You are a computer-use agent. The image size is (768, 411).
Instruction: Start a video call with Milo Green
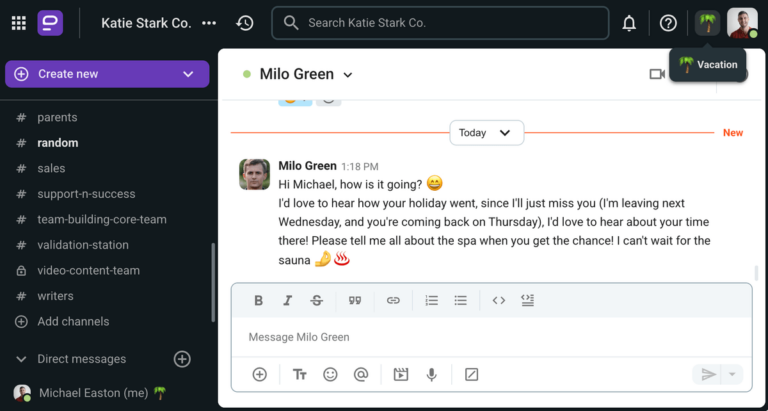657,74
